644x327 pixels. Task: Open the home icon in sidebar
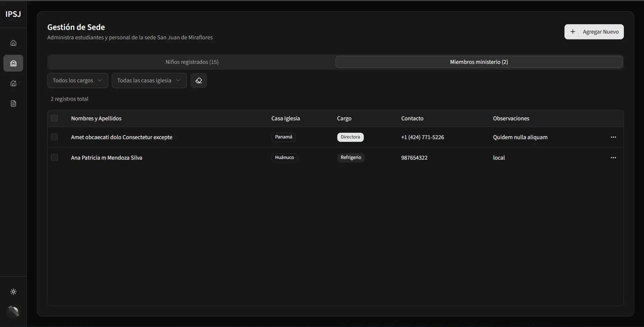[13, 43]
